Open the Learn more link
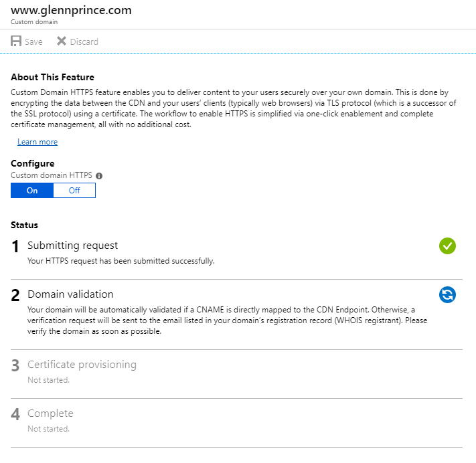The image size is (476, 463). 37,142
